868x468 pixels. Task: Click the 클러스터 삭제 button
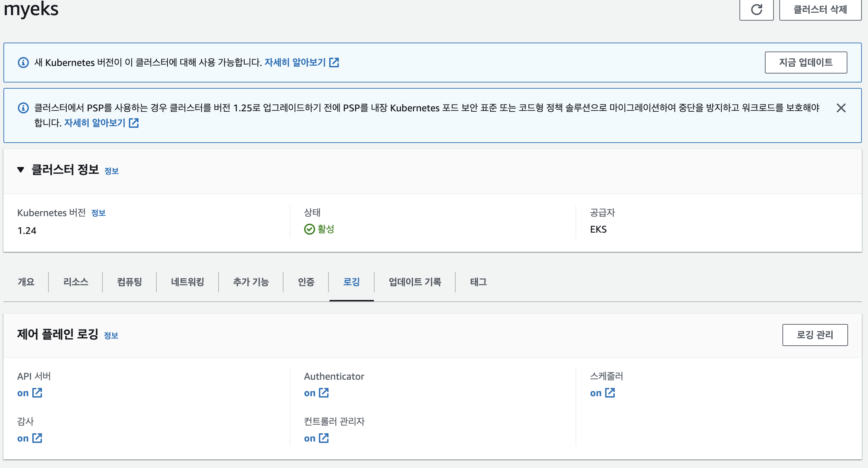[x=820, y=10]
